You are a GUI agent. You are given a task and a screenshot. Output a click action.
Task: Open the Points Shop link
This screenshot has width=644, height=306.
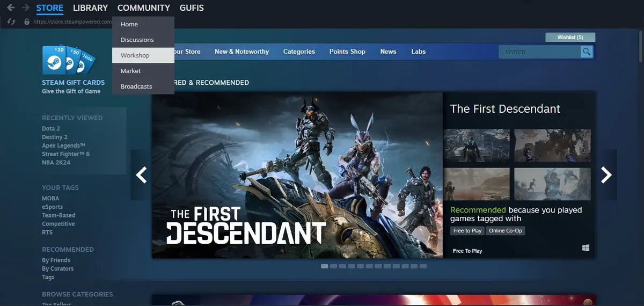pos(347,52)
